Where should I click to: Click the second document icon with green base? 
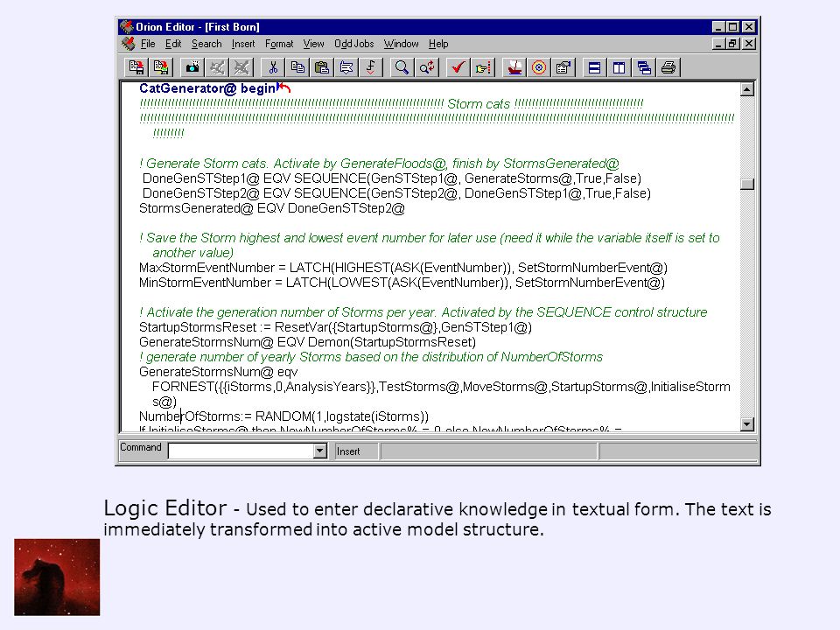coord(161,67)
